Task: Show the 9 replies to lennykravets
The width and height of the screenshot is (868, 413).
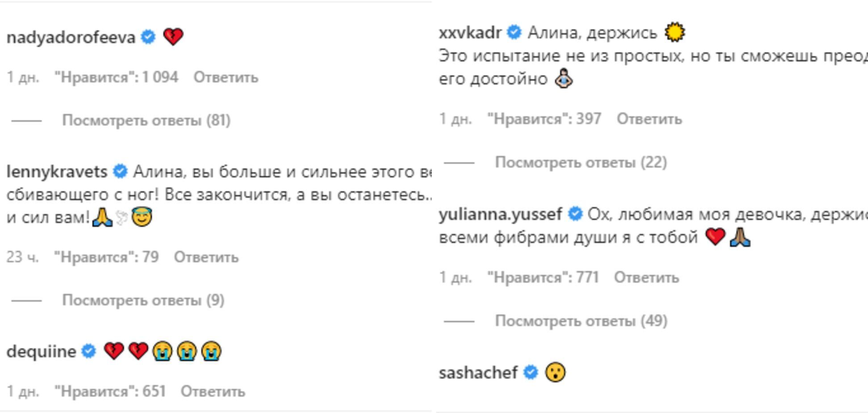Action: tap(144, 300)
